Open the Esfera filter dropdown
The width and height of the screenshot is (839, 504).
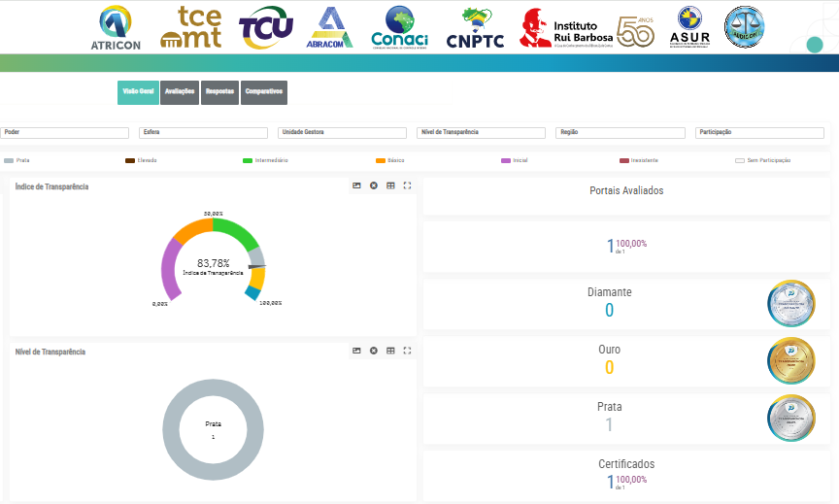tap(203, 132)
